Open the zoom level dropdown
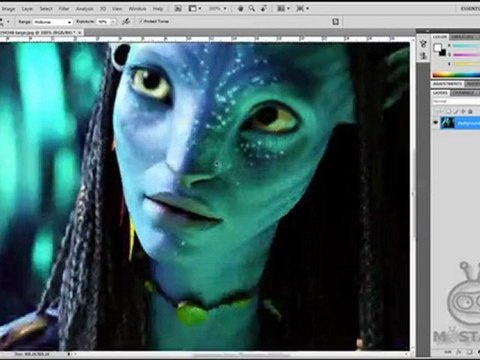This screenshot has height=360, width=480. (x=218, y=9)
